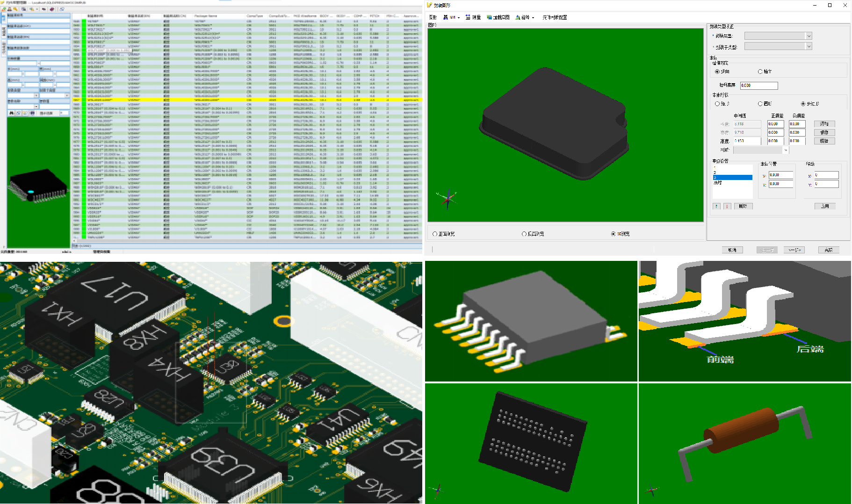Select the 新增 entry in the segment list

point(733,183)
